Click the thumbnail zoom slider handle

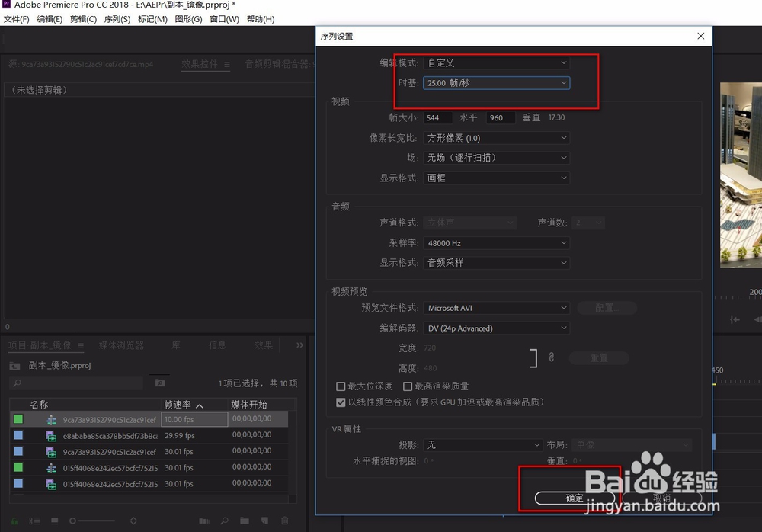[72, 521]
